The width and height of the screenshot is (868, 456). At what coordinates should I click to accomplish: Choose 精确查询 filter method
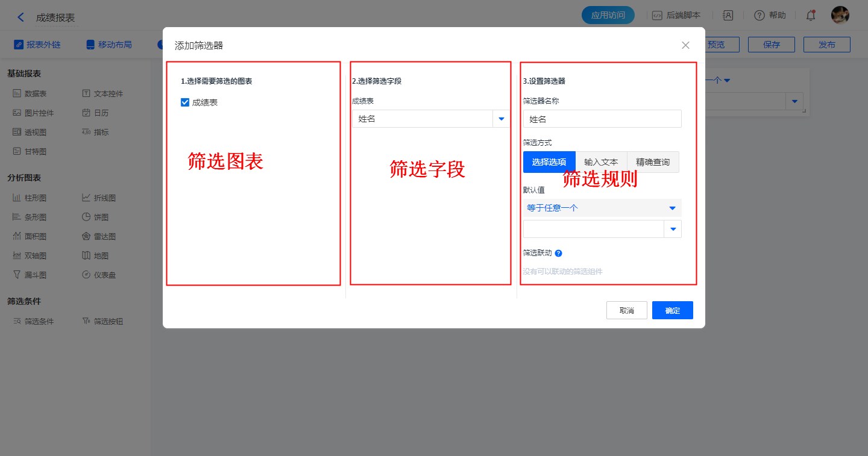[653, 162]
